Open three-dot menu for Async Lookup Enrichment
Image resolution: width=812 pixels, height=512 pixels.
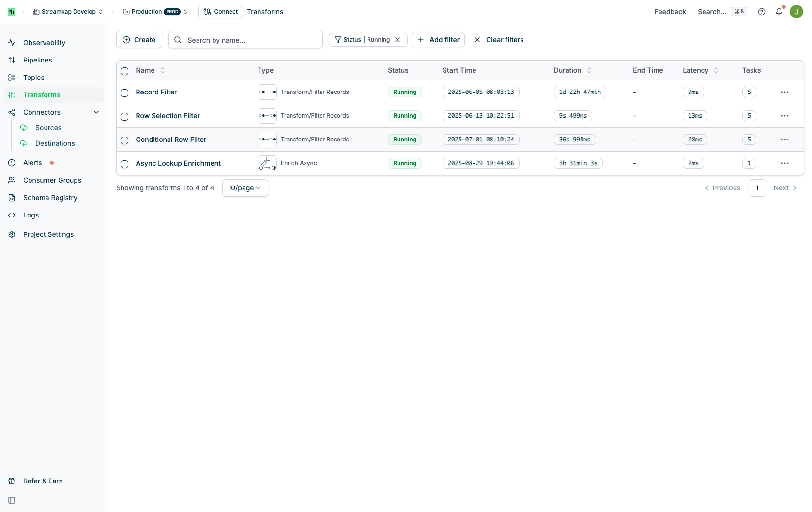click(x=785, y=163)
